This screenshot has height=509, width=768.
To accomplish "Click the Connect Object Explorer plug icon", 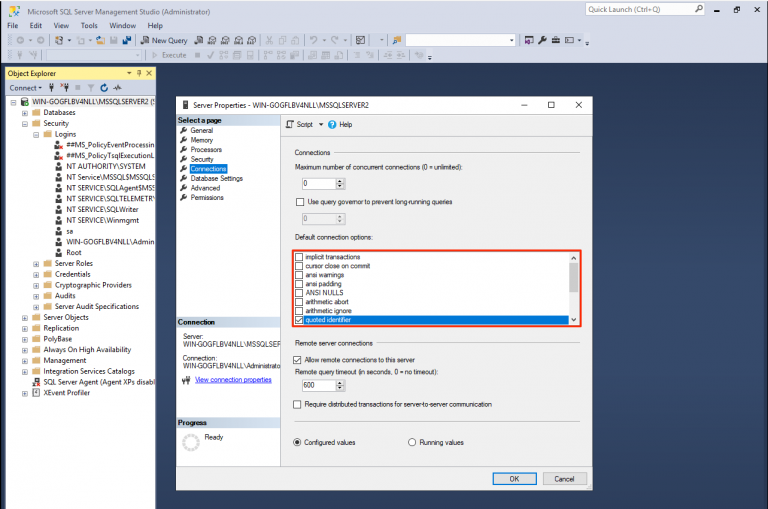I will click(51, 88).
